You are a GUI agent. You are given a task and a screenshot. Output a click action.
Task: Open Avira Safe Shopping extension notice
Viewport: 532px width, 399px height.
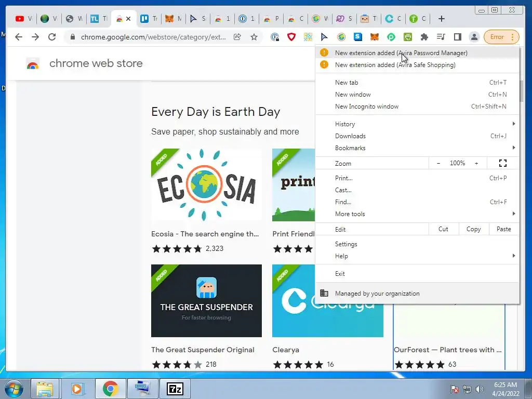point(417,65)
